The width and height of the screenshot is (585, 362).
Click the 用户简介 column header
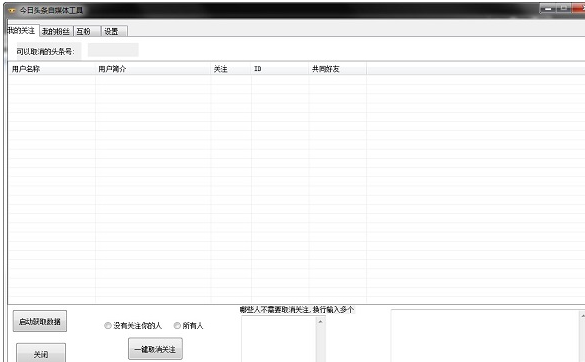153,69
